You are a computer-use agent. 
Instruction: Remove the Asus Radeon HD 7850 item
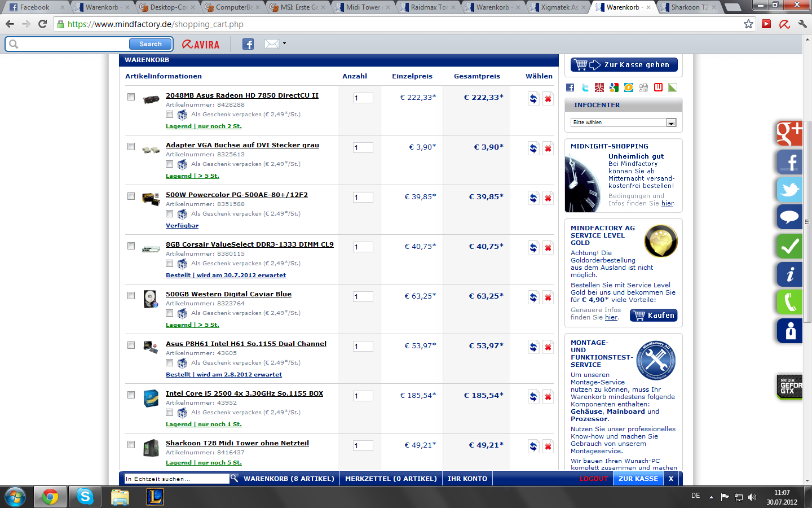point(548,99)
